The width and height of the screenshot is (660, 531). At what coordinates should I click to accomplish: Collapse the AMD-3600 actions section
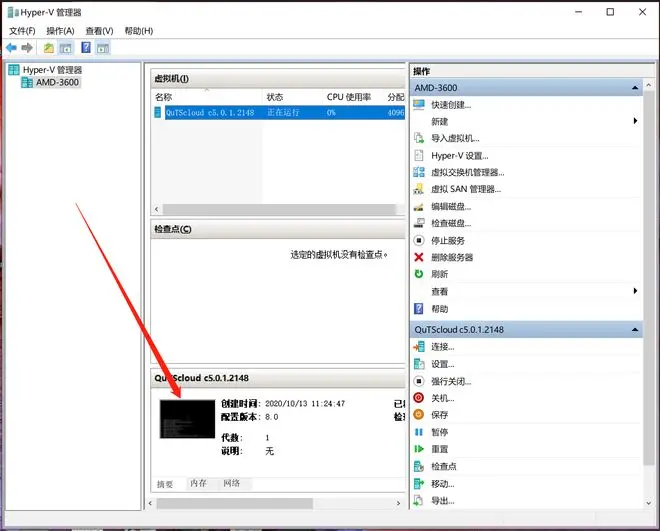pos(634,88)
